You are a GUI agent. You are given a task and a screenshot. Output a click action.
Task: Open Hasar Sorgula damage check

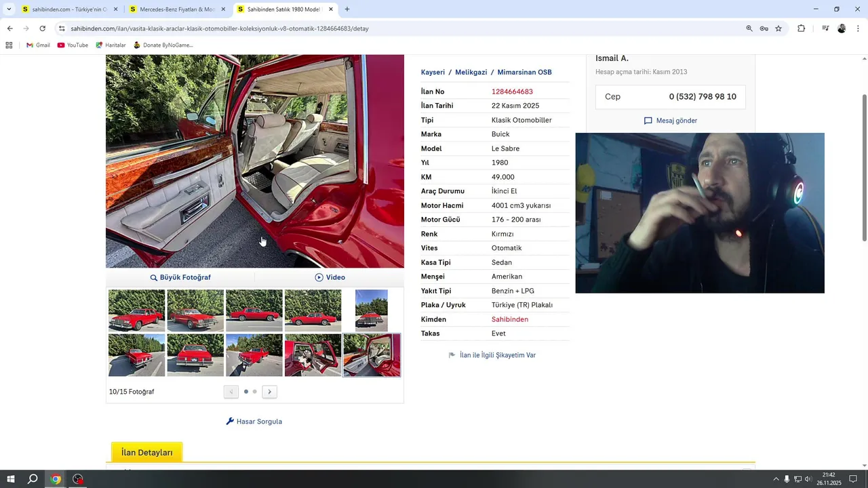(254, 422)
